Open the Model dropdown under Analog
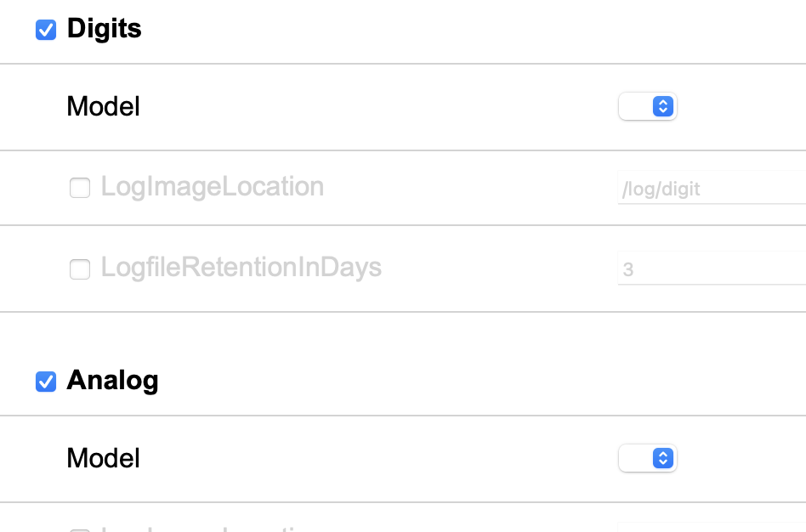The height and width of the screenshot is (532, 806). [x=648, y=459]
